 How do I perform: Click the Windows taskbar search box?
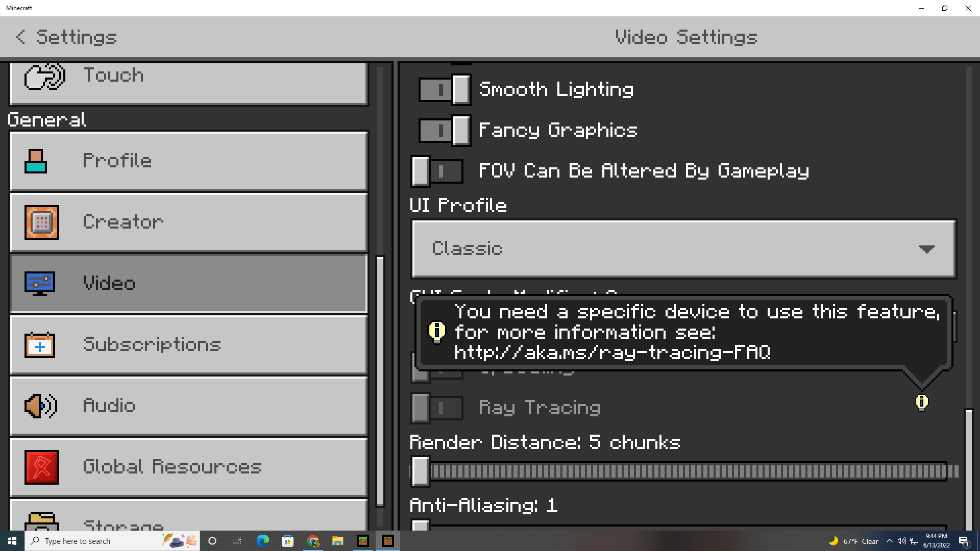pyautogui.click(x=112, y=541)
